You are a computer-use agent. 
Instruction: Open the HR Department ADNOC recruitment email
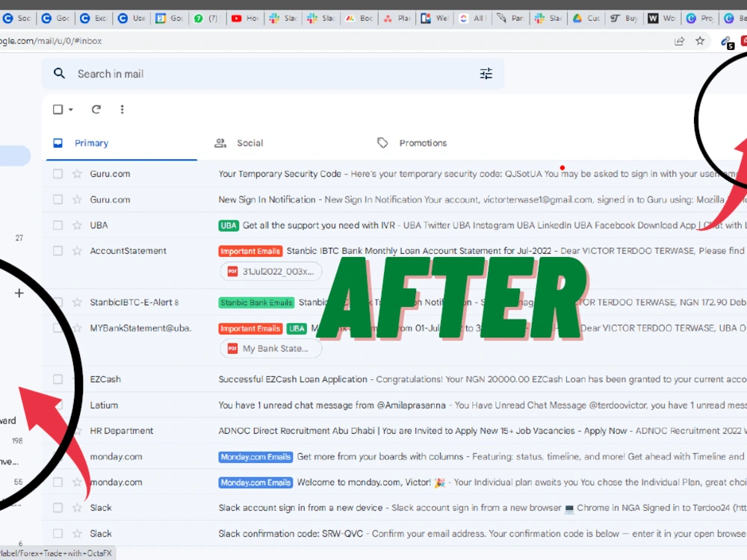click(395, 431)
